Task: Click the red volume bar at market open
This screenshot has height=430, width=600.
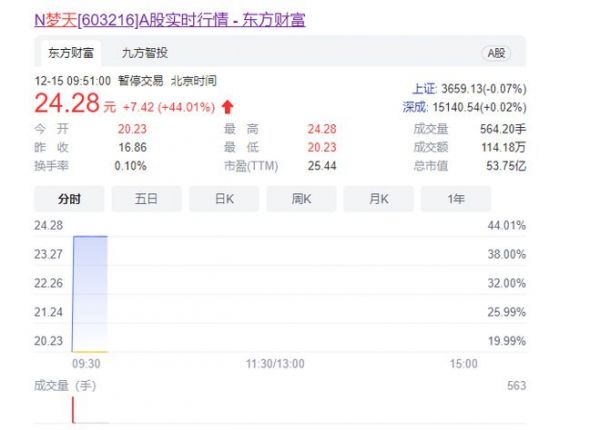Action: [x=73, y=410]
